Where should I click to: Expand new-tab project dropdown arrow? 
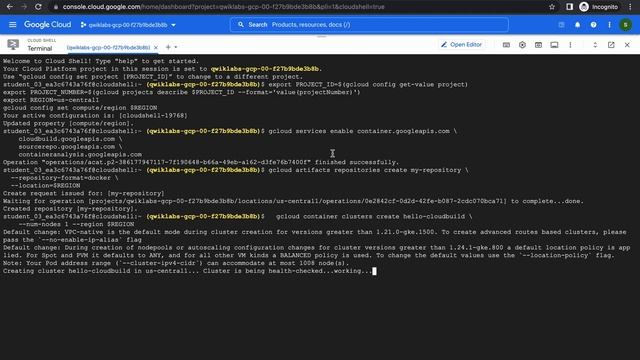pos(176,47)
